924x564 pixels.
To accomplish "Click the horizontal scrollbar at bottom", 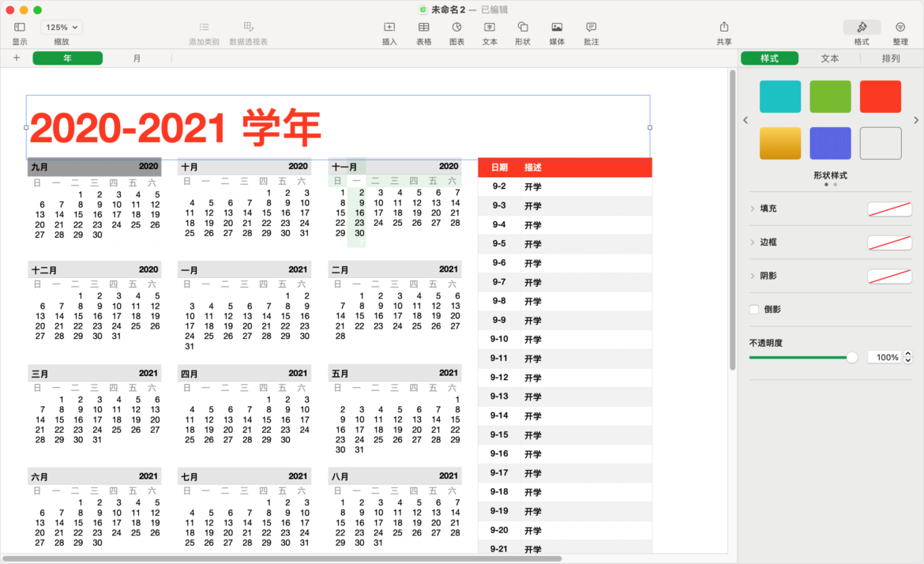I will point(282,558).
